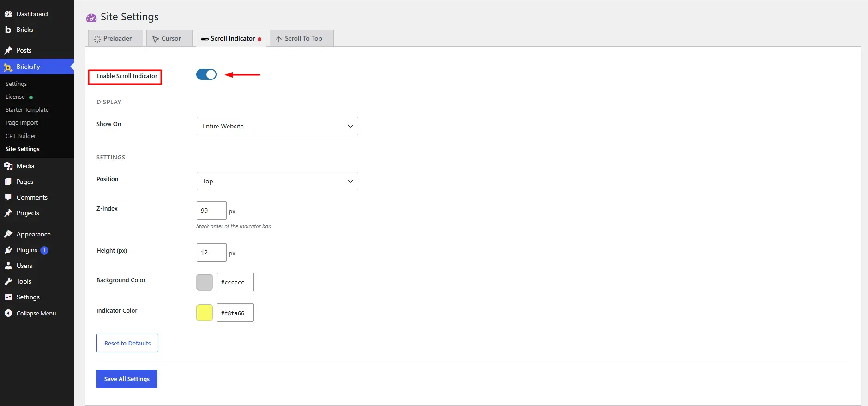
Task: Click the Pages icon in sidebar
Action: tap(8, 182)
